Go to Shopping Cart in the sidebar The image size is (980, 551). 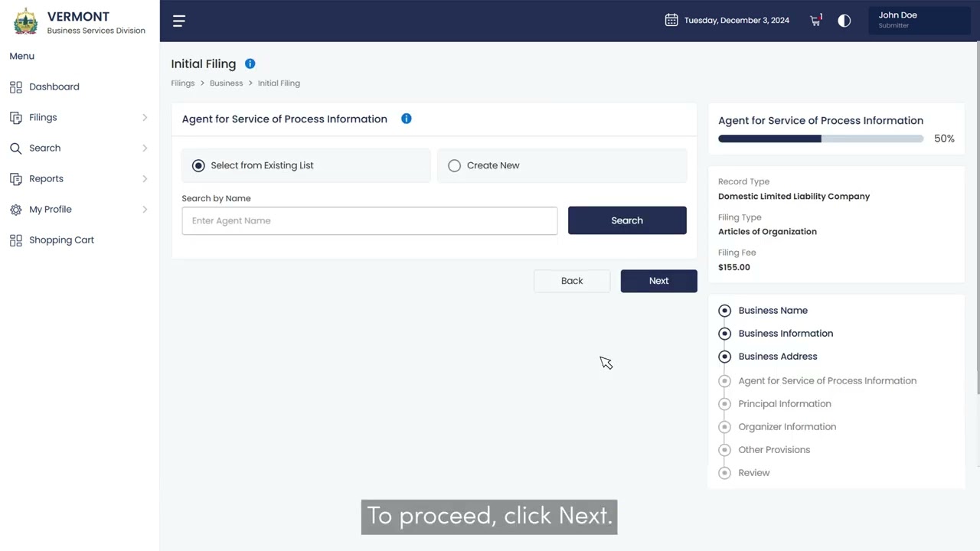click(x=61, y=240)
